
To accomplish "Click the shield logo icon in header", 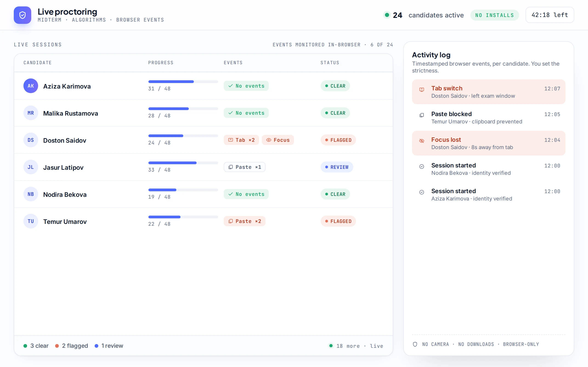I will pyautogui.click(x=22, y=15).
